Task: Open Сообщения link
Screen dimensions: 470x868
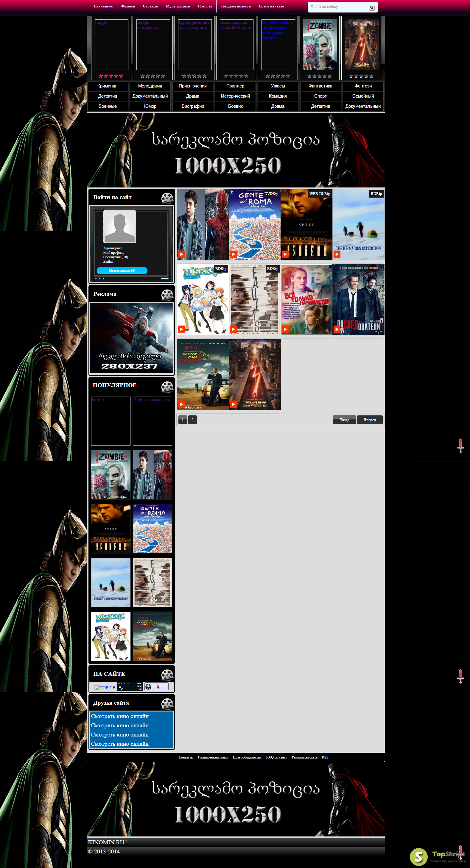Action: pyautogui.click(x=116, y=257)
